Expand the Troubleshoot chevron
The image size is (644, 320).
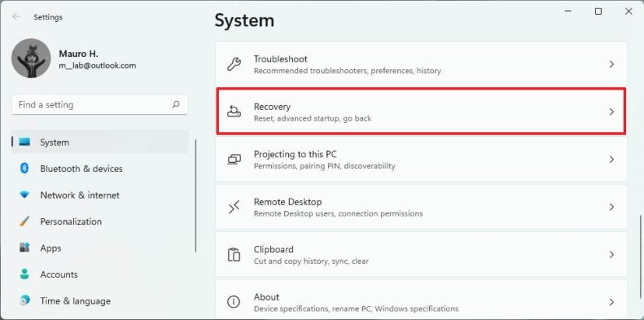(x=611, y=64)
